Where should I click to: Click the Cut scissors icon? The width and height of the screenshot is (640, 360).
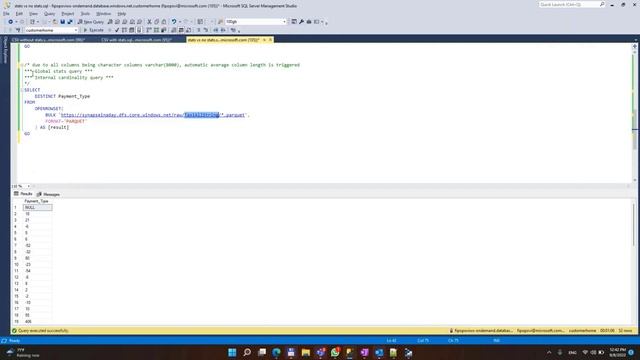(149, 22)
